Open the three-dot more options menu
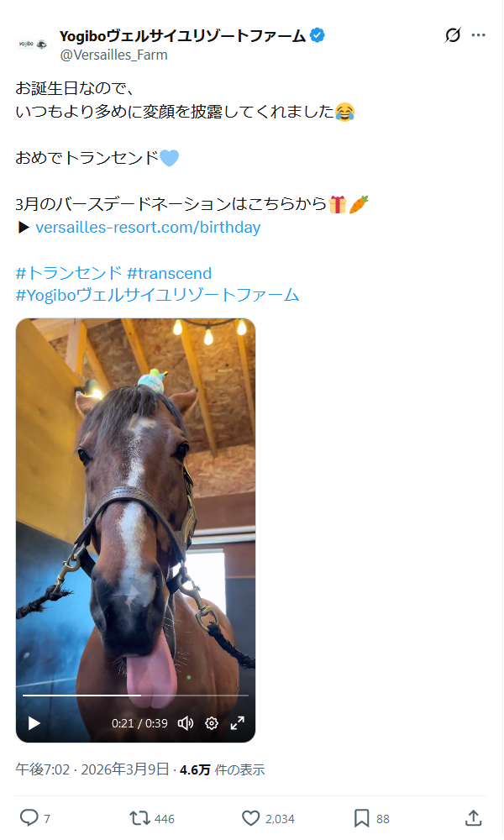The image size is (504, 840). (x=478, y=35)
